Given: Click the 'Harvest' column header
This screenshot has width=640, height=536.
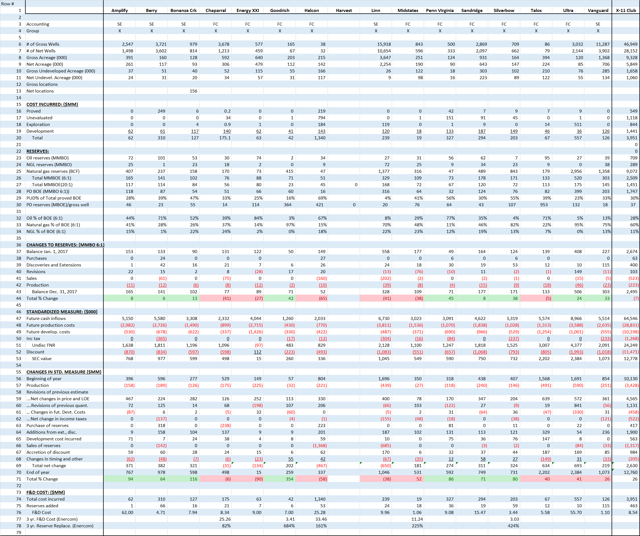Looking at the screenshot, I should coord(344,11).
